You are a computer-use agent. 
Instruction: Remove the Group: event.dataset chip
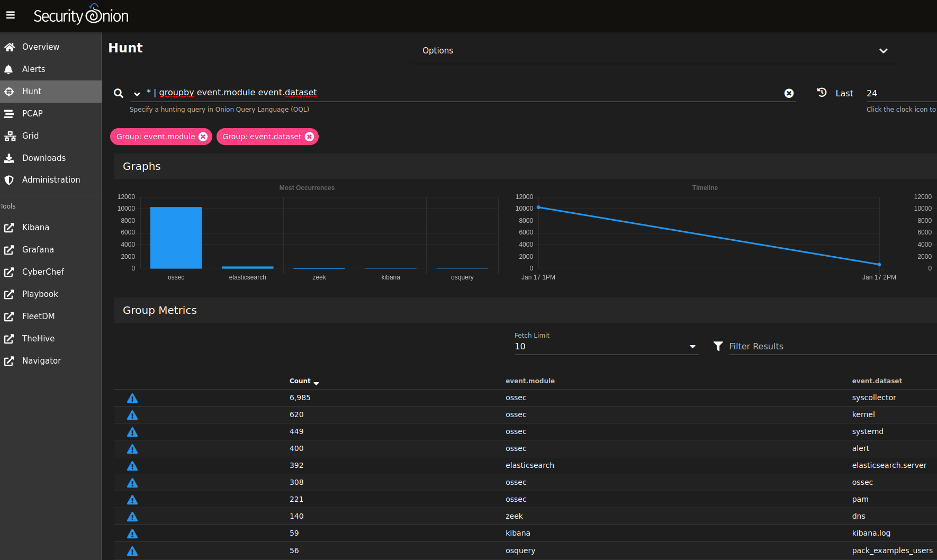click(310, 137)
